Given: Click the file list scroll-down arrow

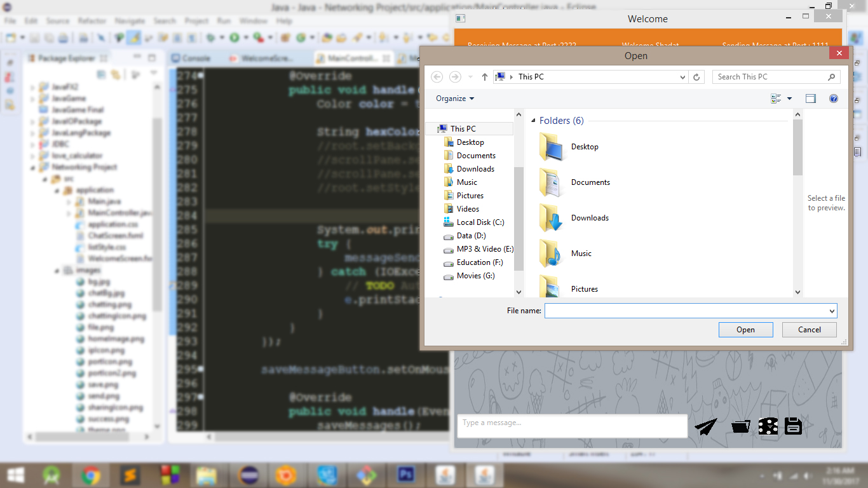Looking at the screenshot, I should pyautogui.click(x=798, y=292).
